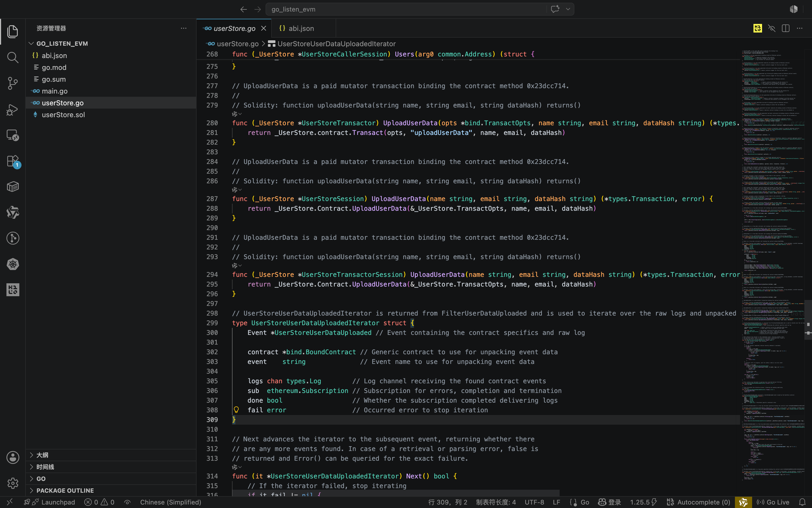The image size is (812, 508).
Task: Click 登录 sign-in status item
Action: (x=609, y=502)
